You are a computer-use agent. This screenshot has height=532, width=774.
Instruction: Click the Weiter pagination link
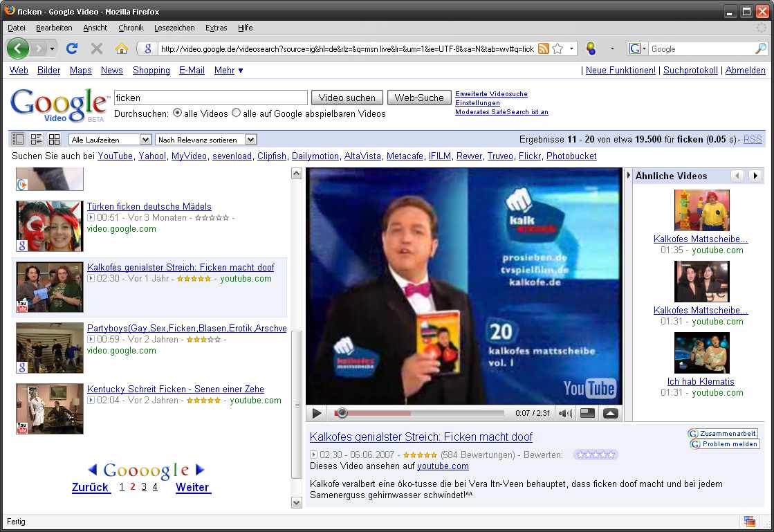coord(192,487)
